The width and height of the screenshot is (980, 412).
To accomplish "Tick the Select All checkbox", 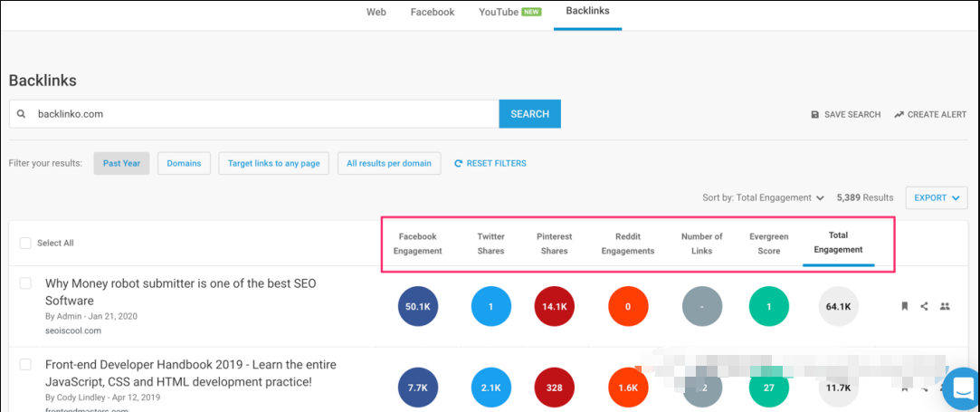I will [x=25, y=243].
